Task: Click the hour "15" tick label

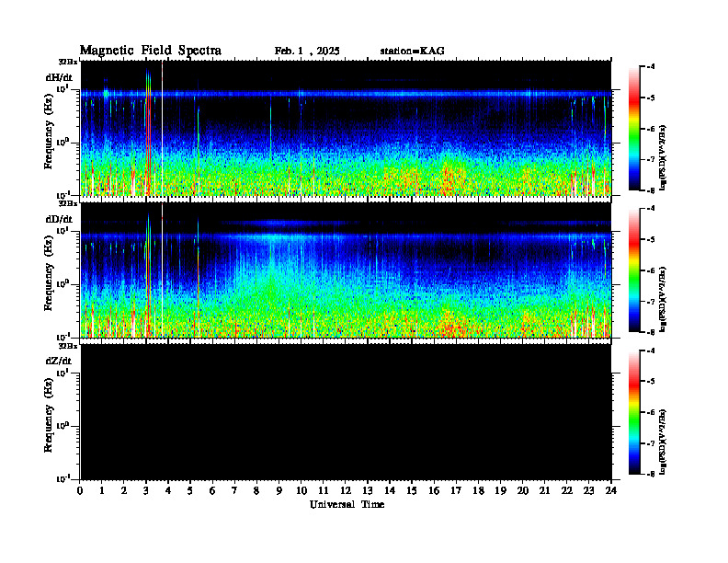Action: 412,490
